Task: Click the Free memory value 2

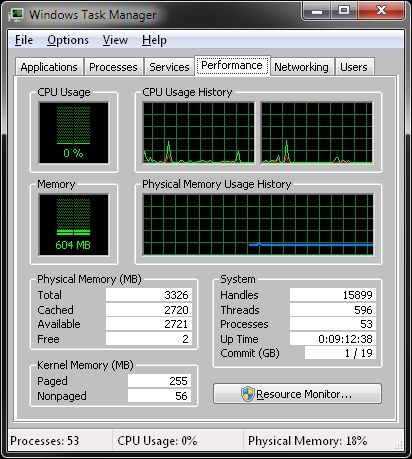Action: 149,339
